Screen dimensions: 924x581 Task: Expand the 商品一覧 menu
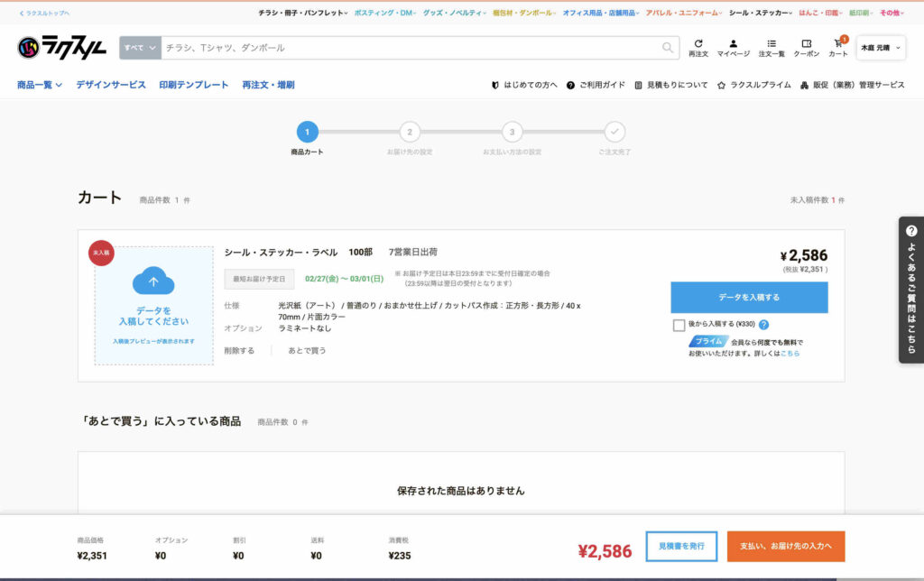[x=40, y=85]
